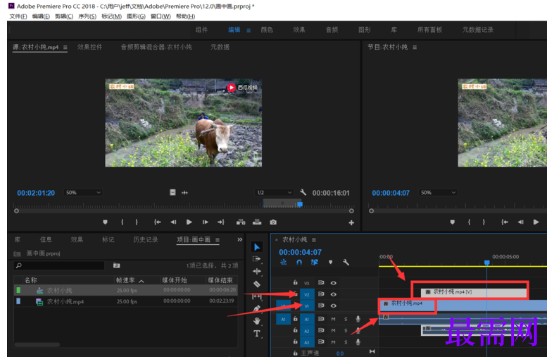Toggle Snap magnet in timeline

coord(299,262)
